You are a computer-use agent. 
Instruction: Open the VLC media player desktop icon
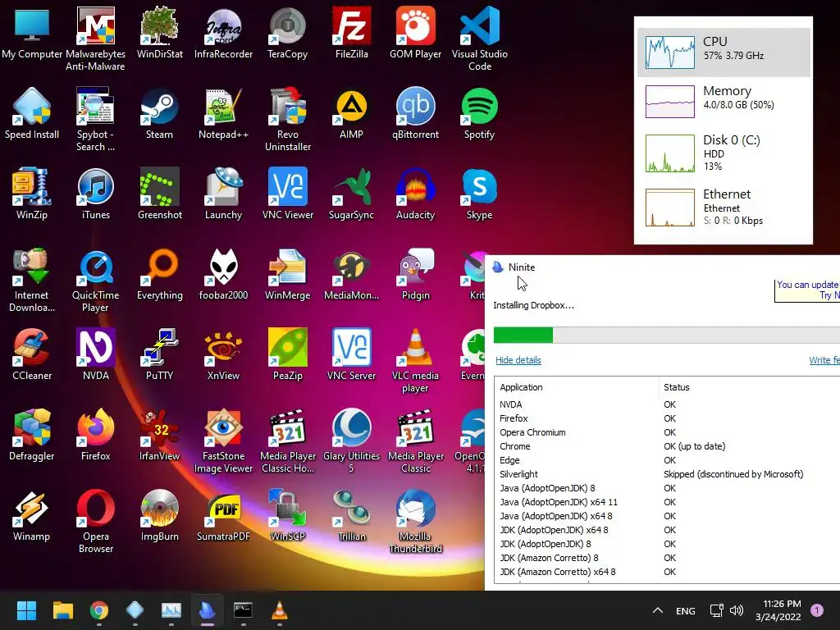pyautogui.click(x=416, y=359)
